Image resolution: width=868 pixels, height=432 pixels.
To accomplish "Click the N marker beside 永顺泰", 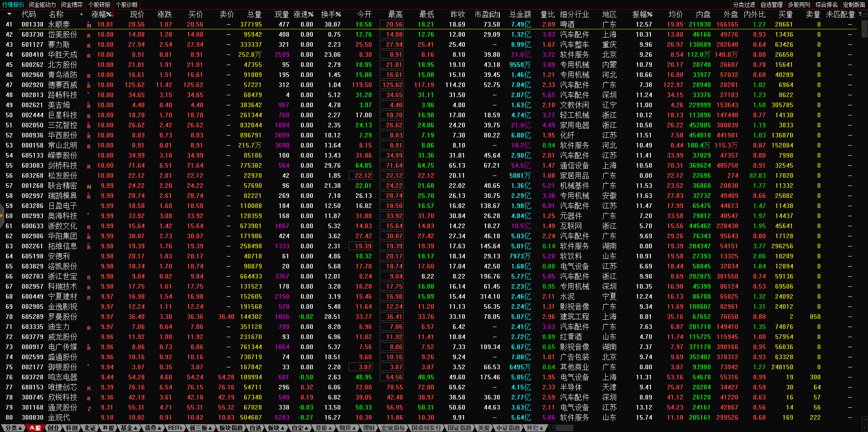I will click(89, 25).
